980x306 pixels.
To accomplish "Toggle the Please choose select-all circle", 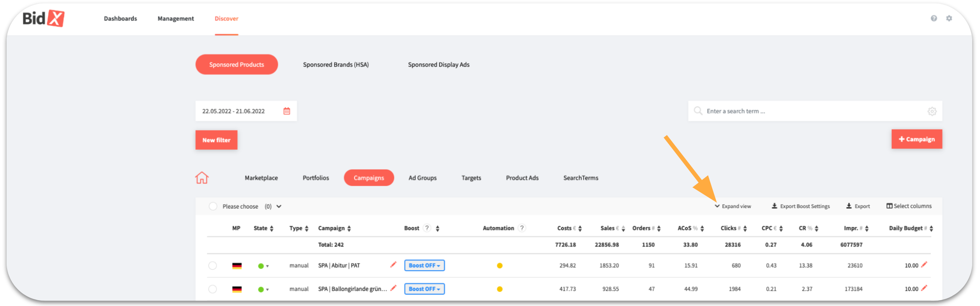I will coord(213,206).
